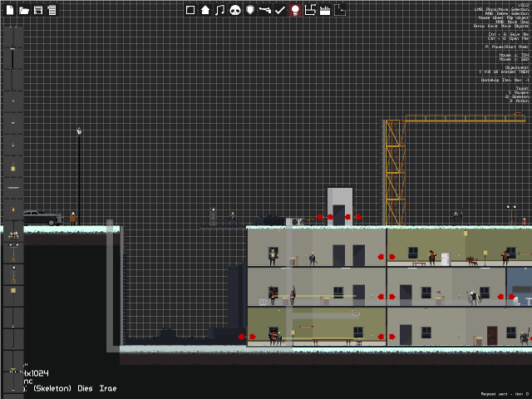
Task: Select the rooftop air conditioner fan unit
Action: tap(295, 222)
